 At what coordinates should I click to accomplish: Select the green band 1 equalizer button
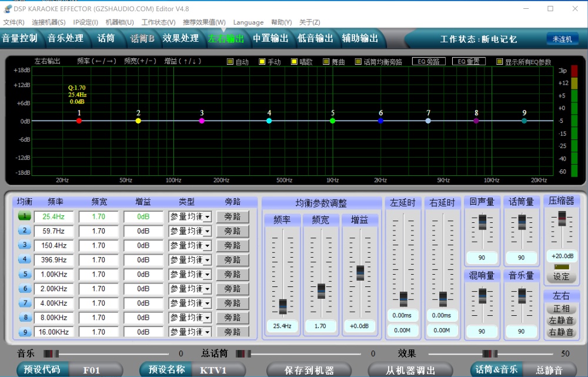pos(24,216)
